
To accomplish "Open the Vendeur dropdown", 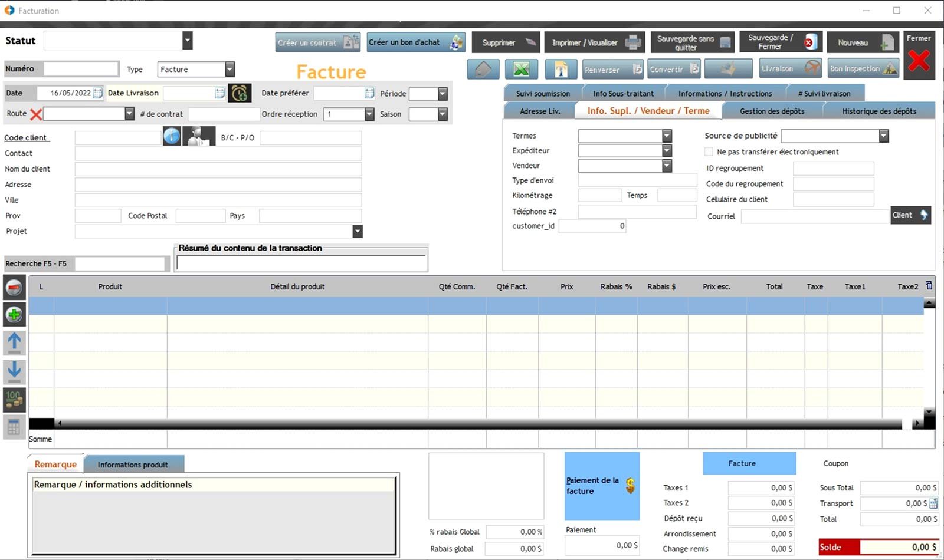I will click(667, 166).
